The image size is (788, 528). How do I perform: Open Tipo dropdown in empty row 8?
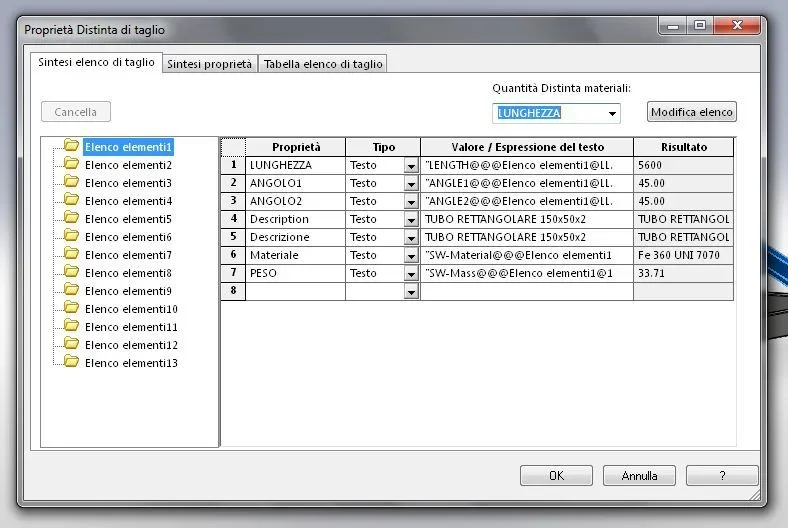click(x=411, y=292)
